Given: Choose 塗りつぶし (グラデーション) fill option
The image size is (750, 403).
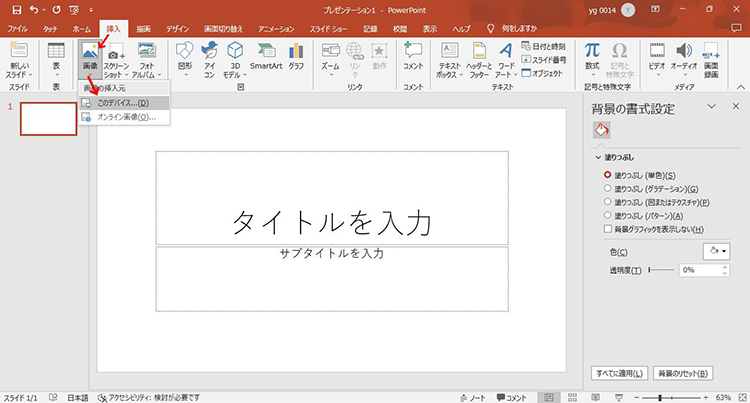Looking at the screenshot, I should tap(608, 188).
